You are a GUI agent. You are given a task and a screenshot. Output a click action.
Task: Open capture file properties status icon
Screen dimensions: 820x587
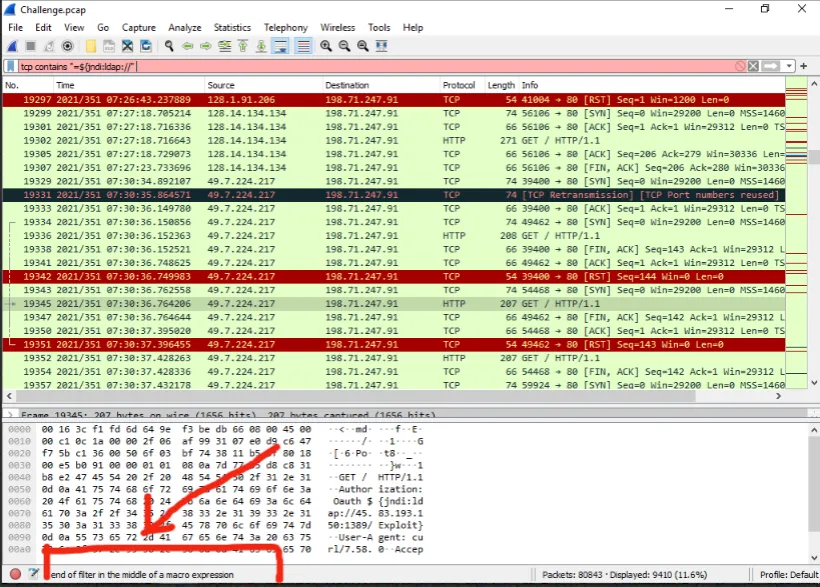33,574
